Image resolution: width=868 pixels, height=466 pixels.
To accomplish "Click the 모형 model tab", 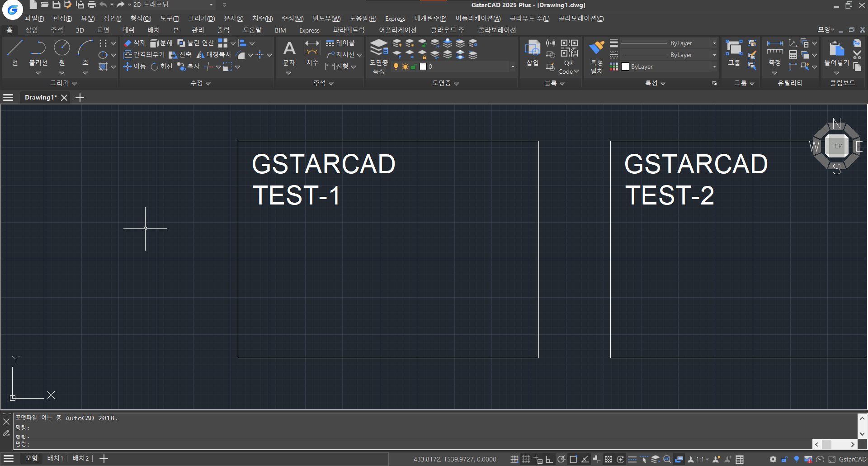I will 31,458.
